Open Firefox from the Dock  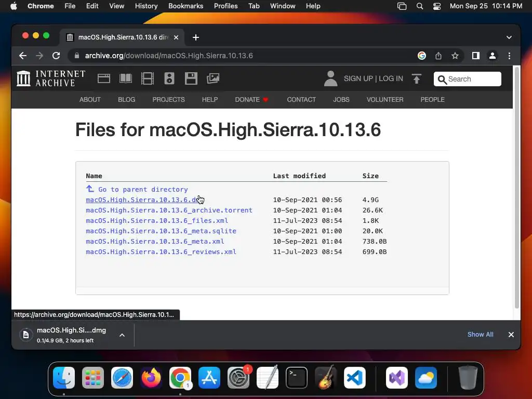click(x=151, y=378)
